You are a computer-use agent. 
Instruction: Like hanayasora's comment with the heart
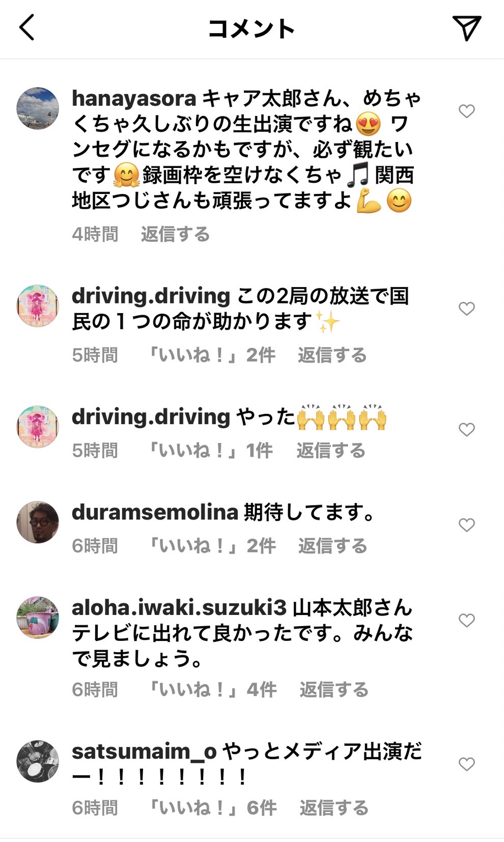[466, 111]
